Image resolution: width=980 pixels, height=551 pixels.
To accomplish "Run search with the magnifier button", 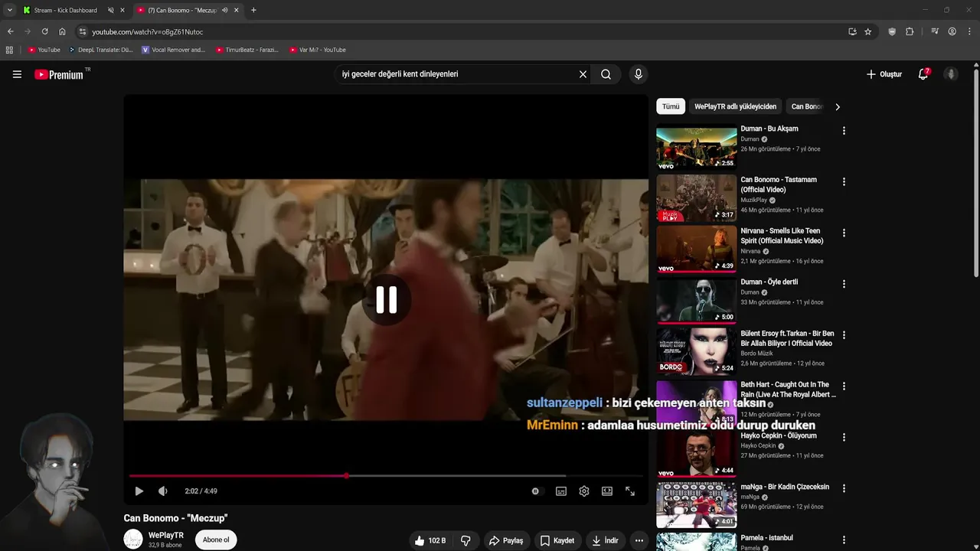I will [x=606, y=74].
